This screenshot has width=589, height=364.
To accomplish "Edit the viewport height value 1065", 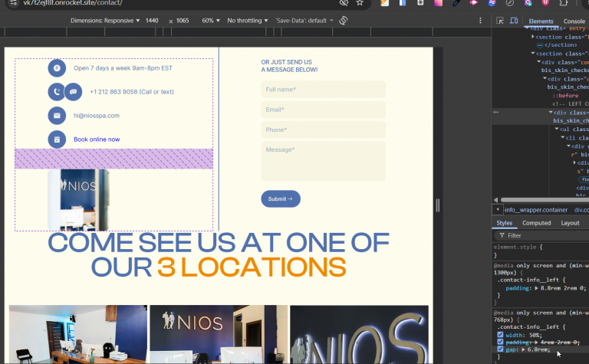I will 183,21.
